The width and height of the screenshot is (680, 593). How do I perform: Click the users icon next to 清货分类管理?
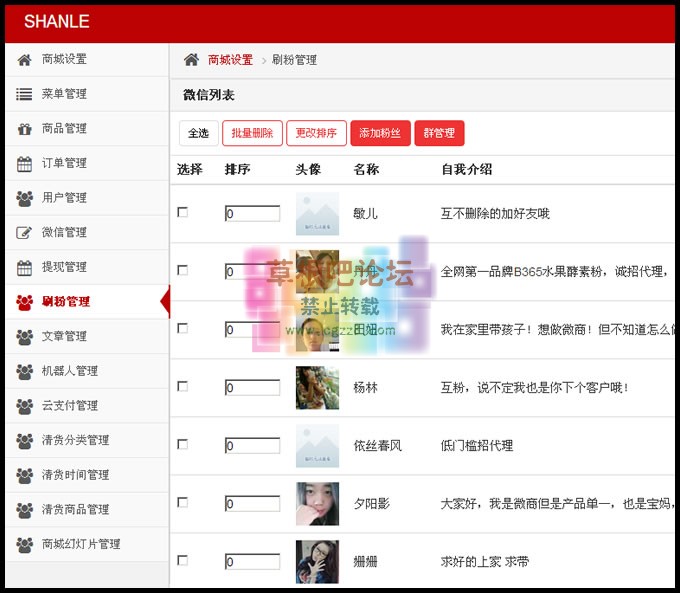(x=24, y=441)
